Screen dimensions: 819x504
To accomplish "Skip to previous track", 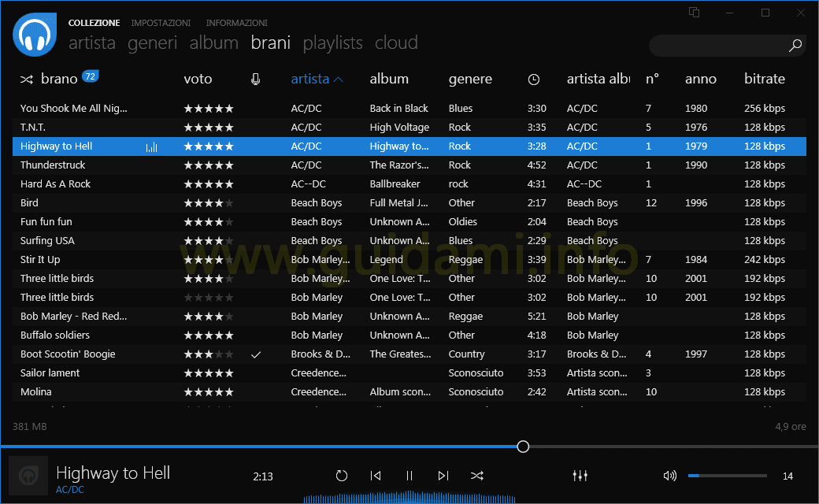I will pyautogui.click(x=376, y=476).
